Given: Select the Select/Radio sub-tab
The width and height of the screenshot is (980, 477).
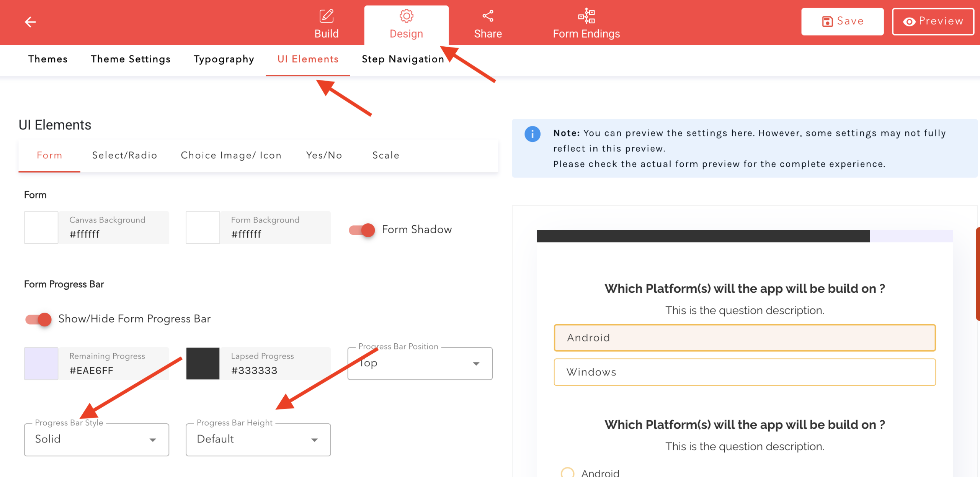Looking at the screenshot, I should pos(124,156).
